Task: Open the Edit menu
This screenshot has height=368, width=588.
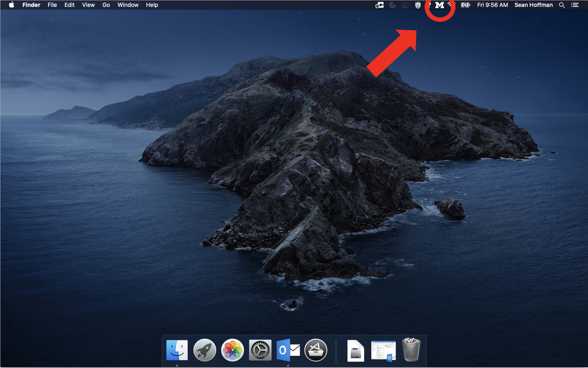Action: click(69, 5)
